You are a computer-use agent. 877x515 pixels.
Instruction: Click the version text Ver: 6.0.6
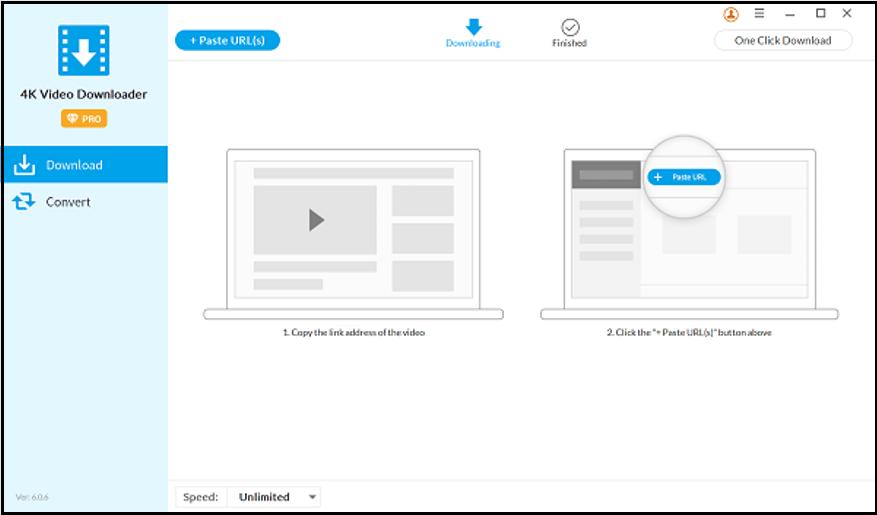point(32,497)
